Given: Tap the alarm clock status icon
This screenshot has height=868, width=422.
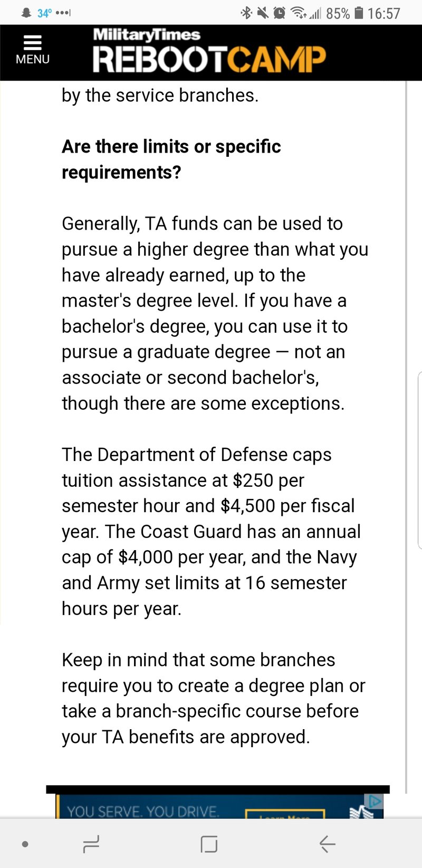Looking at the screenshot, I should [x=280, y=13].
